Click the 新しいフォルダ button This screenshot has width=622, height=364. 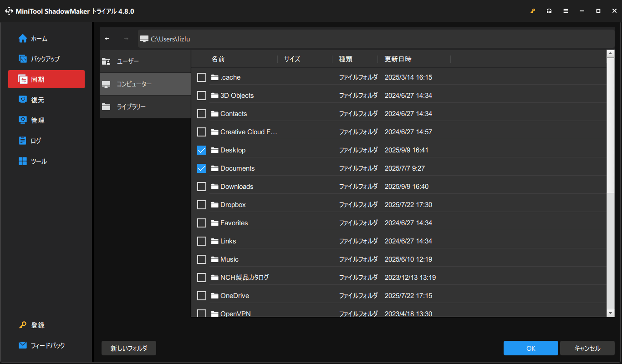tap(129, 348)
